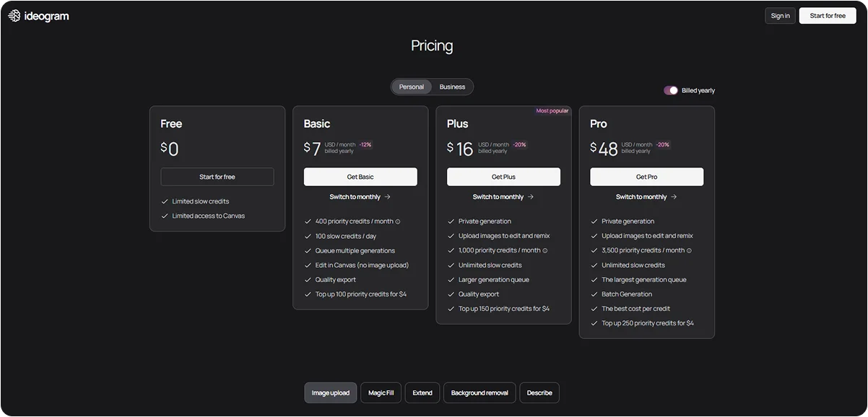Open the Background removal tab

(479, 392)
